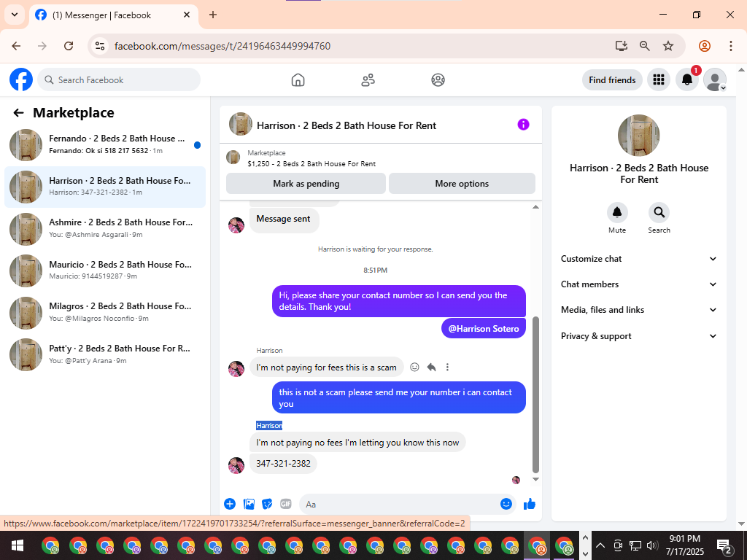Open more options for Harrison's scam message
Screen dimensions: 747x560
coord(447,367)
